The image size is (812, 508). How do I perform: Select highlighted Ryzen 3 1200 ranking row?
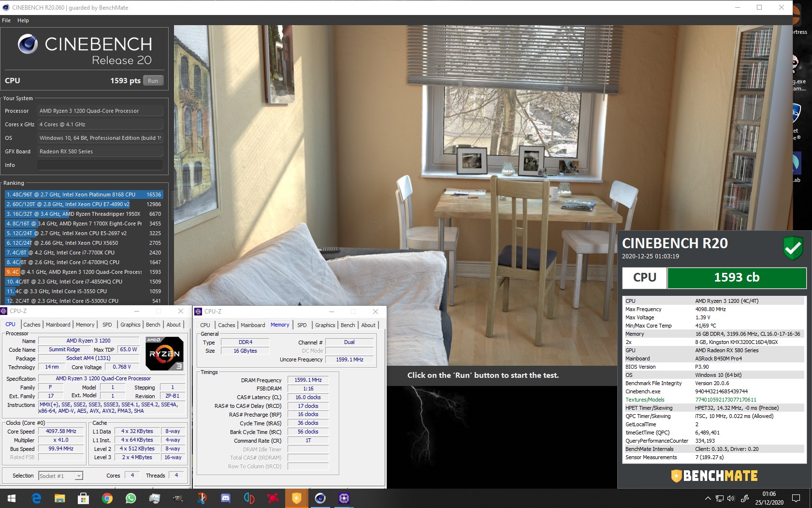click(x=84, y=272)
